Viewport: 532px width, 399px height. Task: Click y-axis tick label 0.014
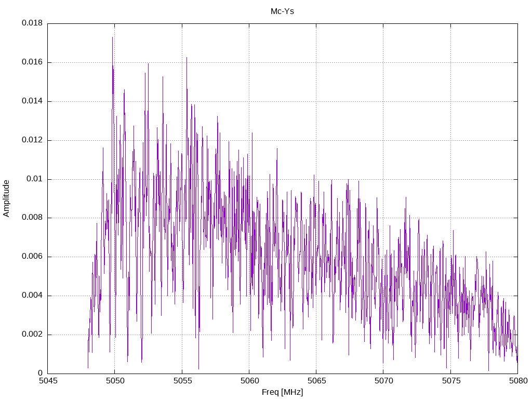click(32, 101)
